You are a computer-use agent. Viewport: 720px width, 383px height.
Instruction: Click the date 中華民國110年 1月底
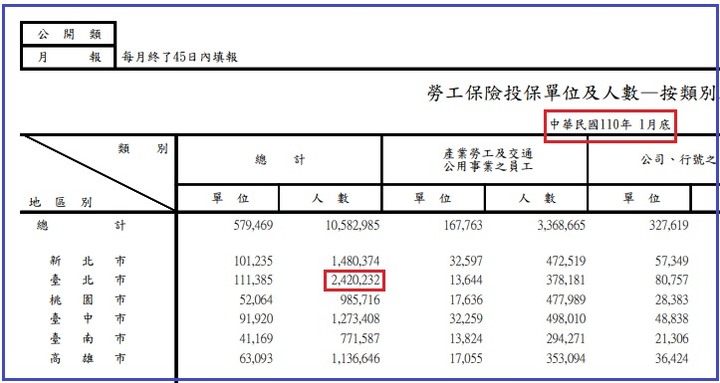[x=610, y=125]
